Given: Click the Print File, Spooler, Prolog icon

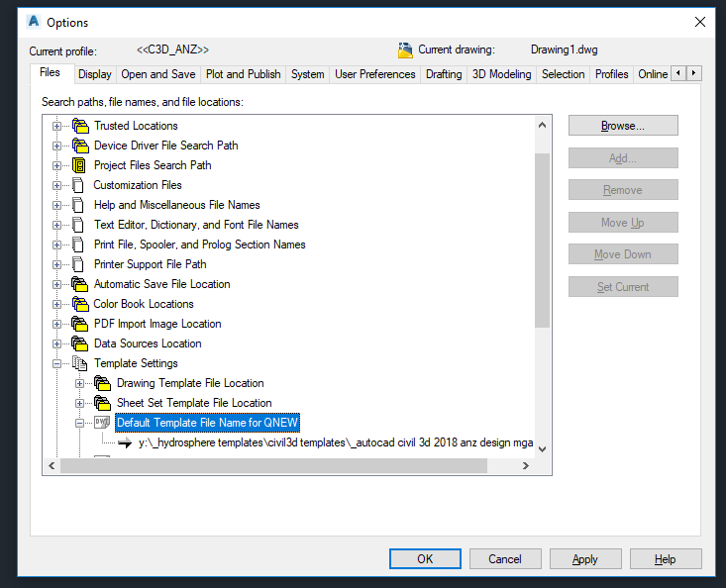Looking at the screenshot, I should pyautogui.click(x=78, y=245).
